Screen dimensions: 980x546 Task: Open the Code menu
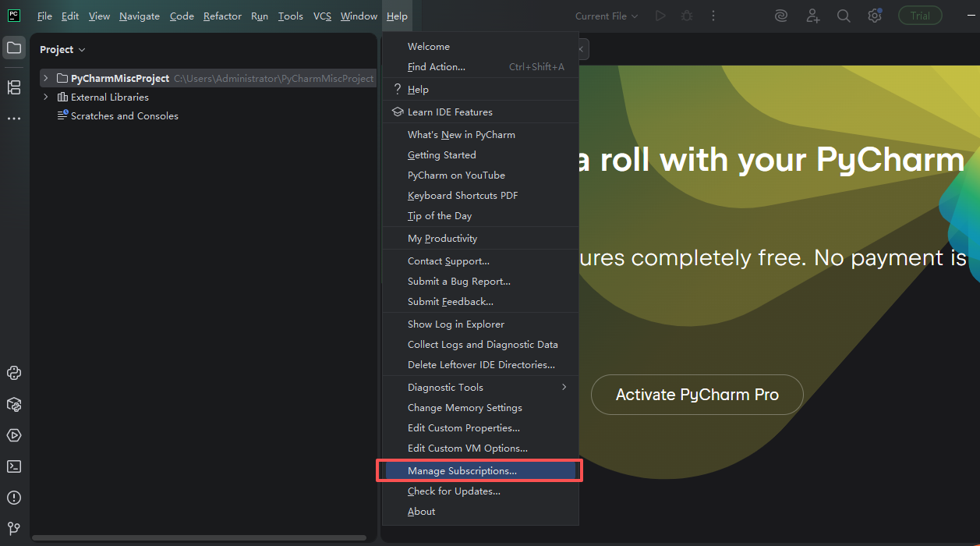182,16
